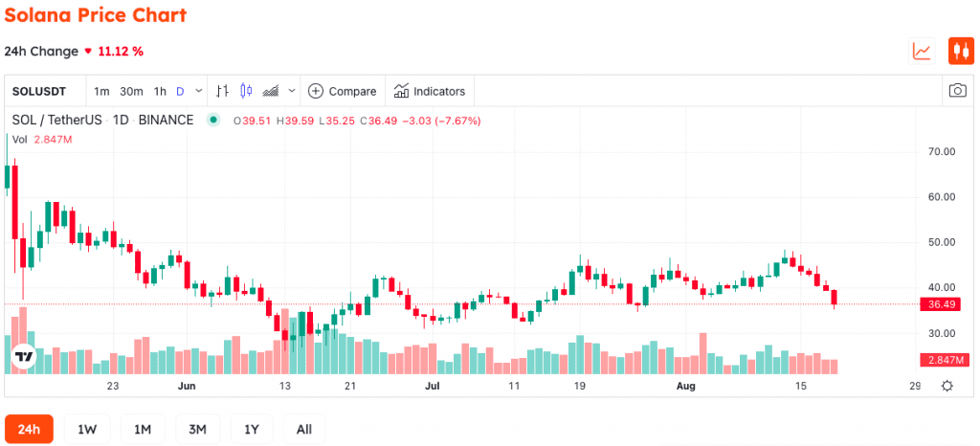This screenshot has width=980, height=446.
Task: Switch to line chart view icon
Action: 922,52
